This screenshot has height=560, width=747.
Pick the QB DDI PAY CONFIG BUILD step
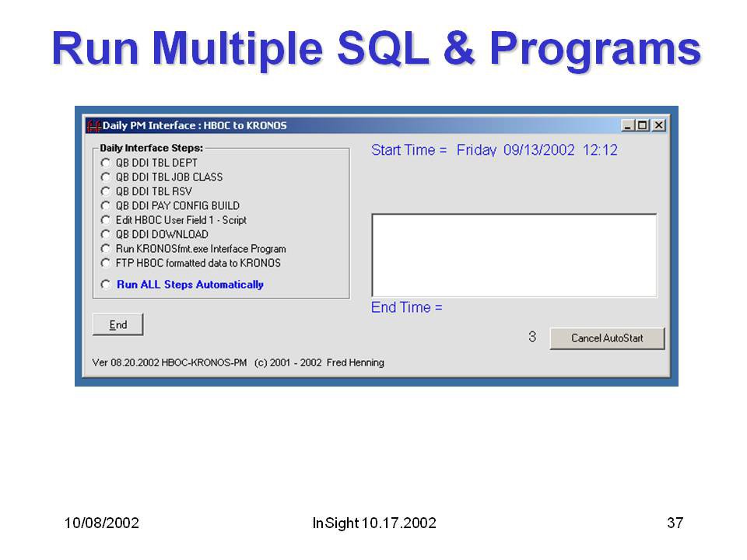pos(106,206)
